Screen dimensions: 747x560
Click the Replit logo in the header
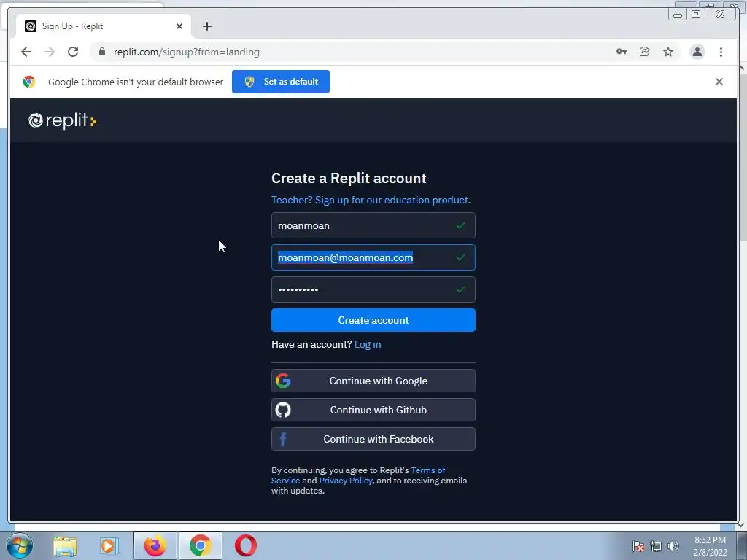pos(63,120)
